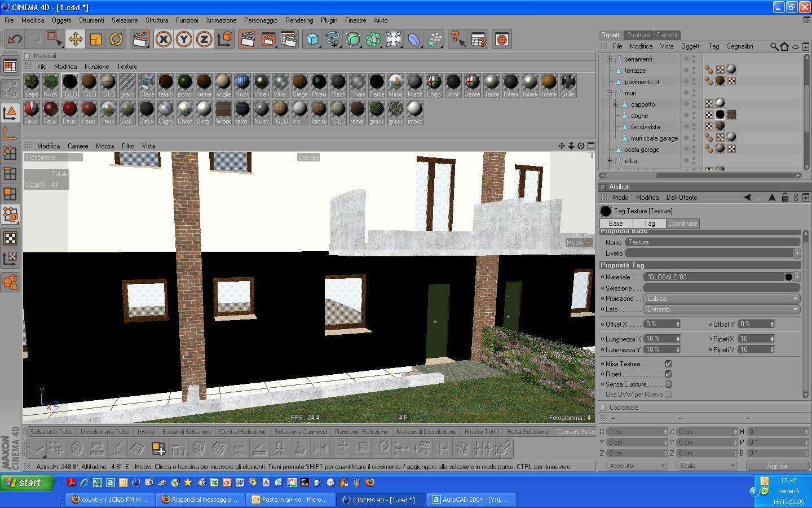Image resolution: width=812 pixels, height=508 pixels.
Task: Toggle the Mixa Texture checkbox
Action: click(668, 364)
